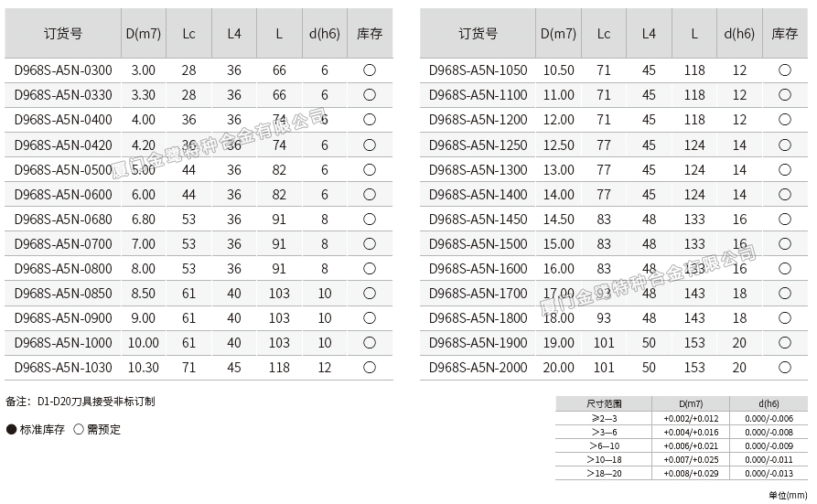Click the >10—18 size range row

604,458
